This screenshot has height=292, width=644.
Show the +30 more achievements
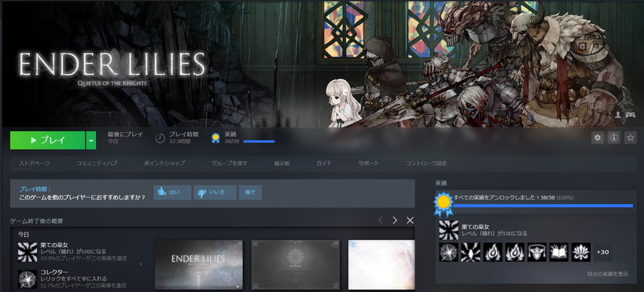click(x=603, y=252)
